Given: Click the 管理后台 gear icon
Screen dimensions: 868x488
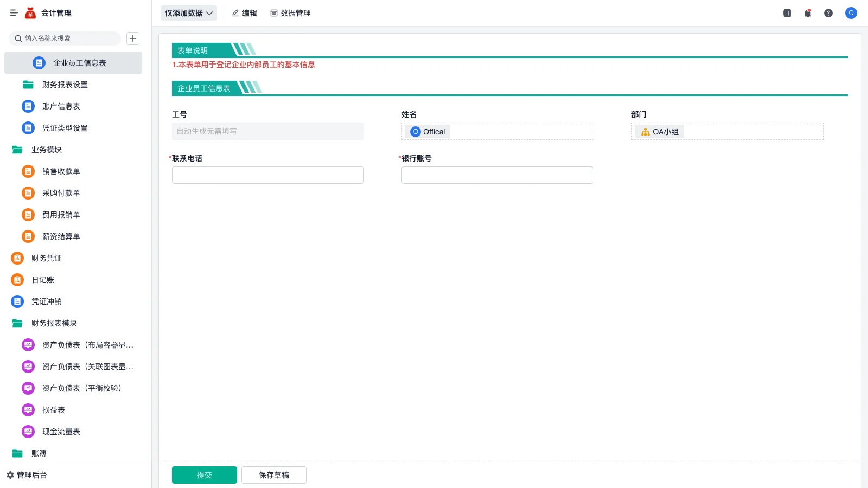Looking at the screenshot, I should click(x=10, y=475).
